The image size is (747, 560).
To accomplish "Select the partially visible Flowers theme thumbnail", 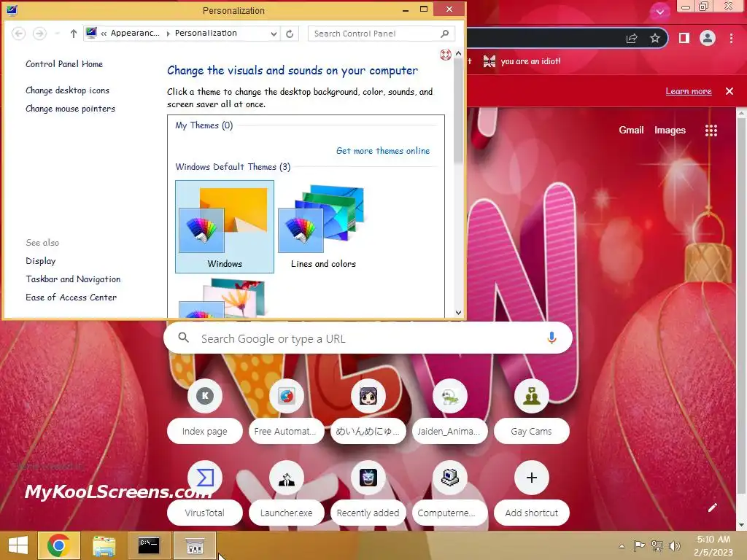I will pos(225,298).
